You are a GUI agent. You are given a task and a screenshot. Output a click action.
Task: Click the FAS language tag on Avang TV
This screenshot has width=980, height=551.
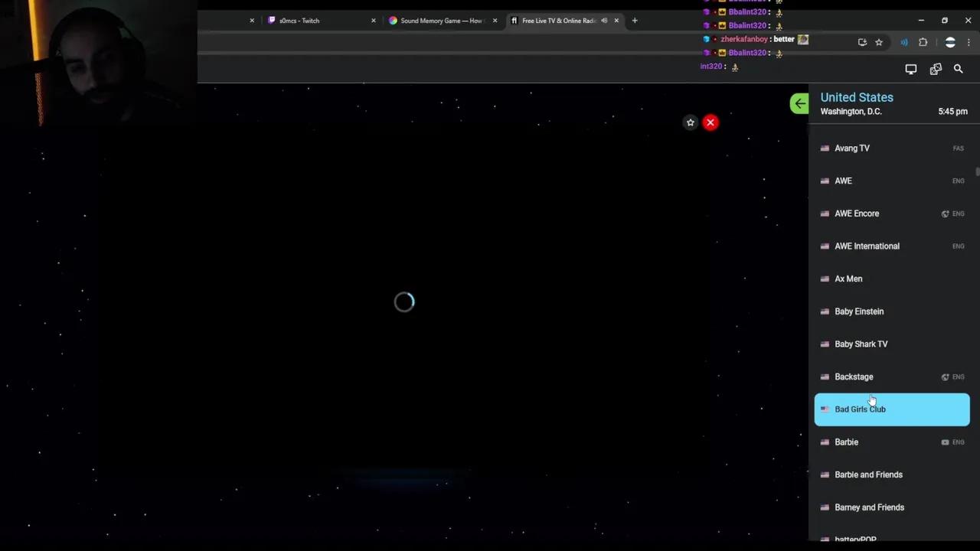(x=958, y=148)
